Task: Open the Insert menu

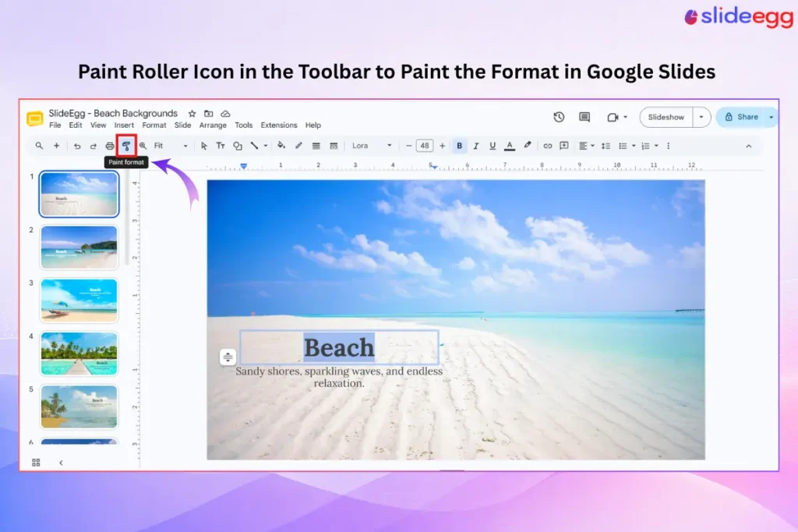Action: coord(124,125)
